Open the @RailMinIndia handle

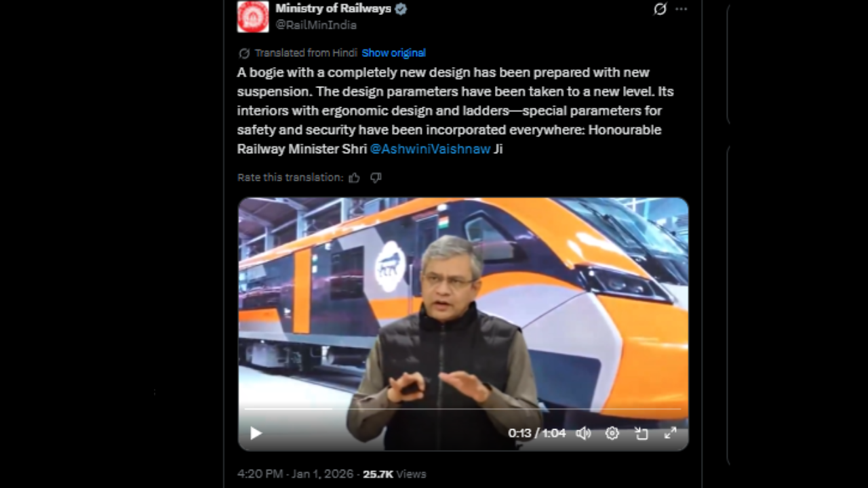(x=316, y=25)
